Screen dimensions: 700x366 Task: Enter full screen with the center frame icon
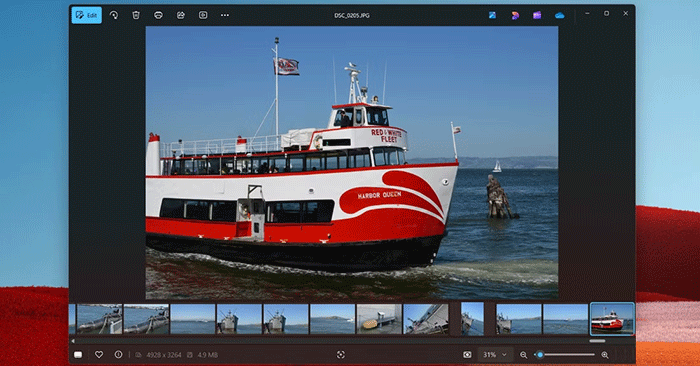pyautogui.click(x=341, y=354)
